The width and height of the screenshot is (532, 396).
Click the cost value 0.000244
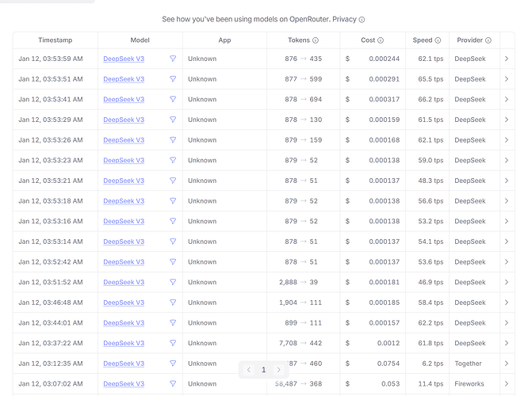click(385, 59)
